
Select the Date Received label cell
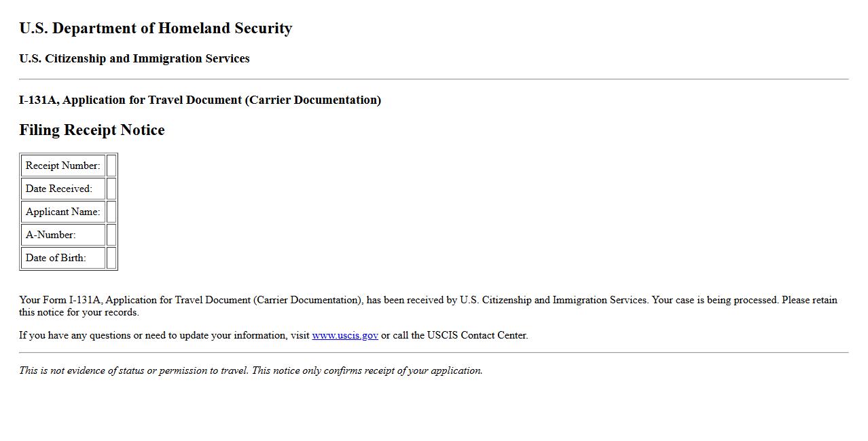63,189
